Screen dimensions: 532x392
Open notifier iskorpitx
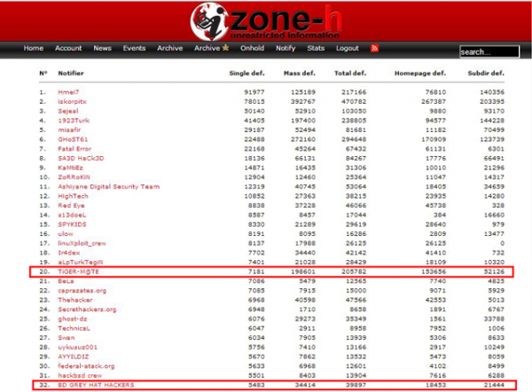point(72,101)
